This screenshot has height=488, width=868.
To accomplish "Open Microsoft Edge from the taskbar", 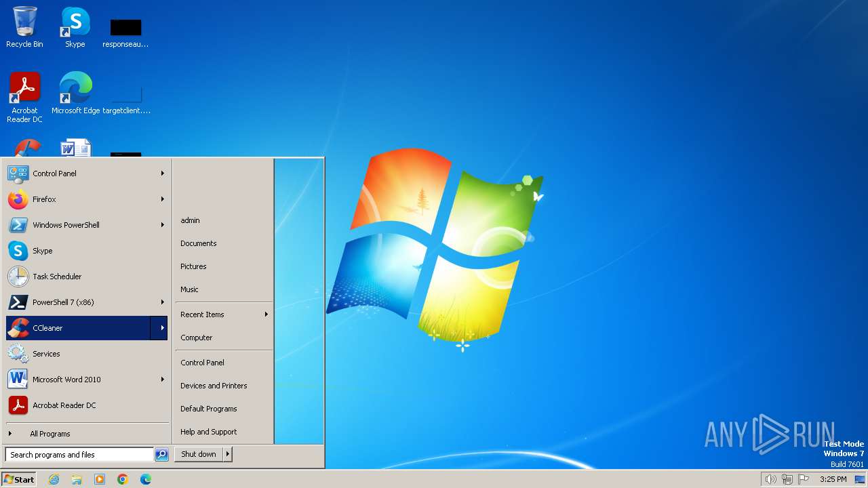I will tap(146, 479).
